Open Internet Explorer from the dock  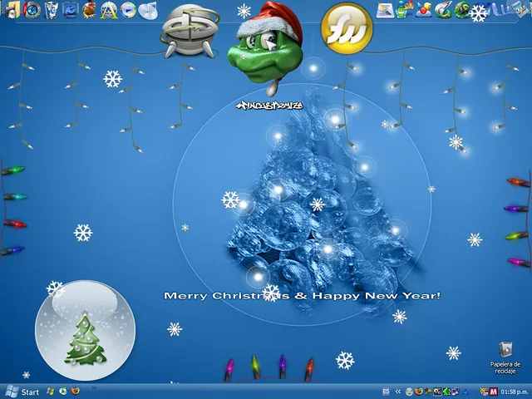click(71, 10)
